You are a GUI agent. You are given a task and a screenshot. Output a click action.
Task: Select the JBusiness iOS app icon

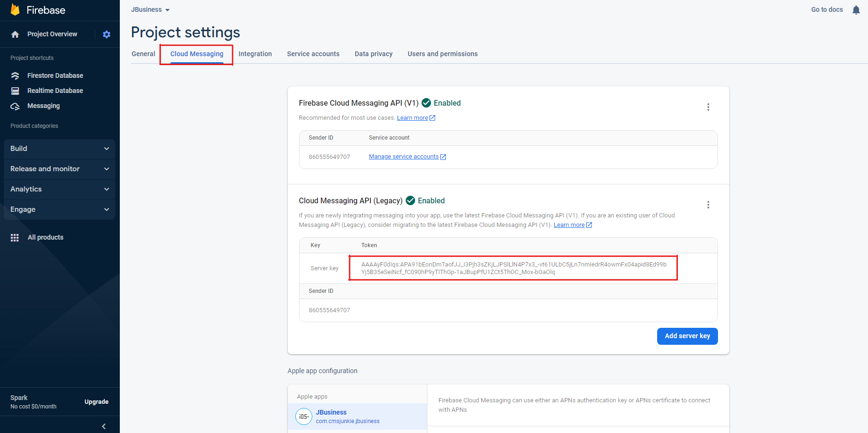[304, 416]
